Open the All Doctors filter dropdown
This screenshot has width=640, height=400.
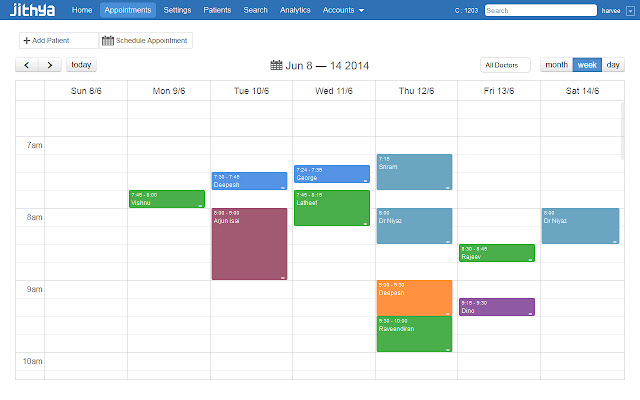tap(505, 65)
